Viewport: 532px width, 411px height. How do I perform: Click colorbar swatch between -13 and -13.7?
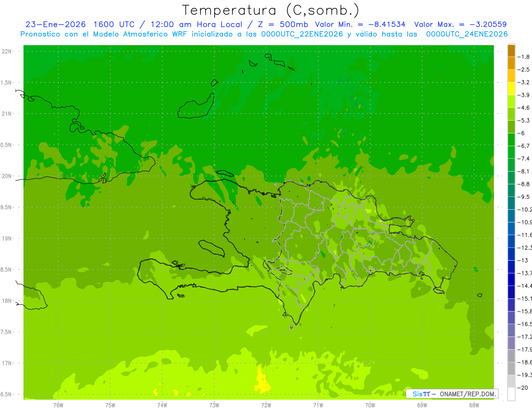511,267
